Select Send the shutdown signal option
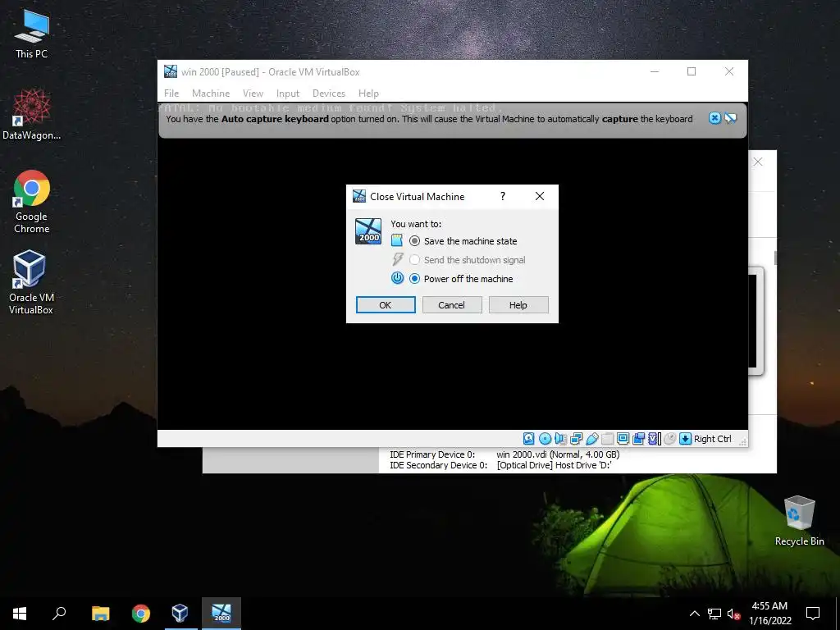 [468, 260]
